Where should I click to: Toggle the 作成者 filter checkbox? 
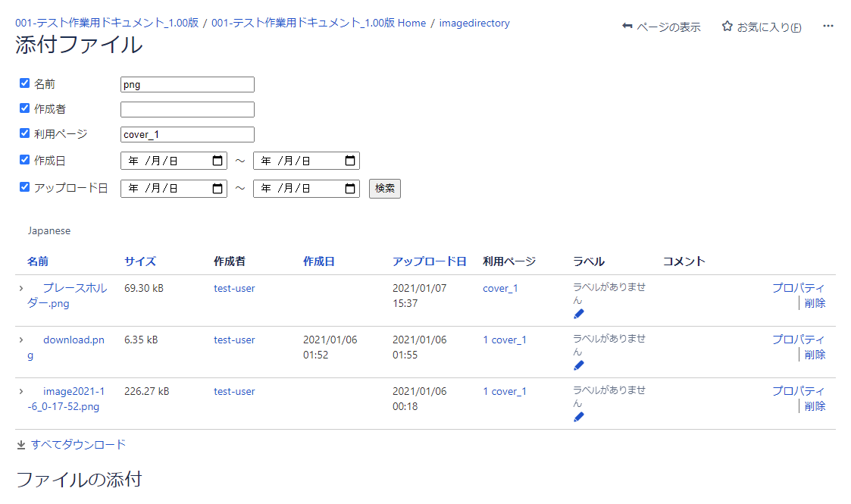24,108
